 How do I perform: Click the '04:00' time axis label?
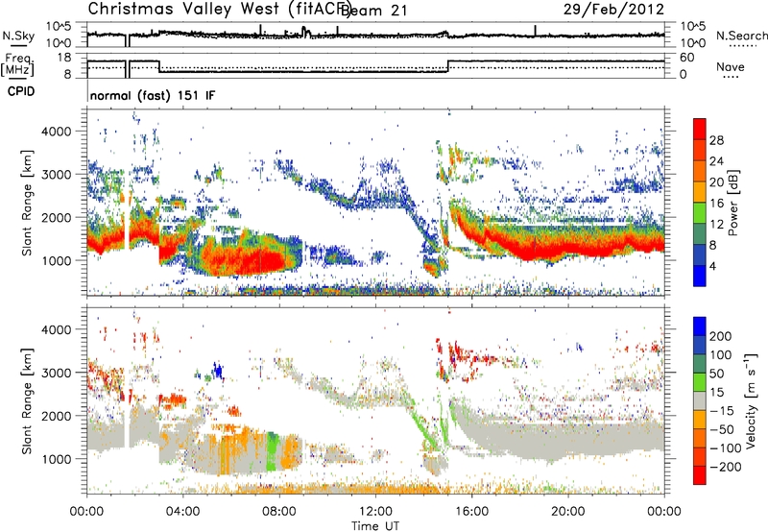click(x=183, y=512)
